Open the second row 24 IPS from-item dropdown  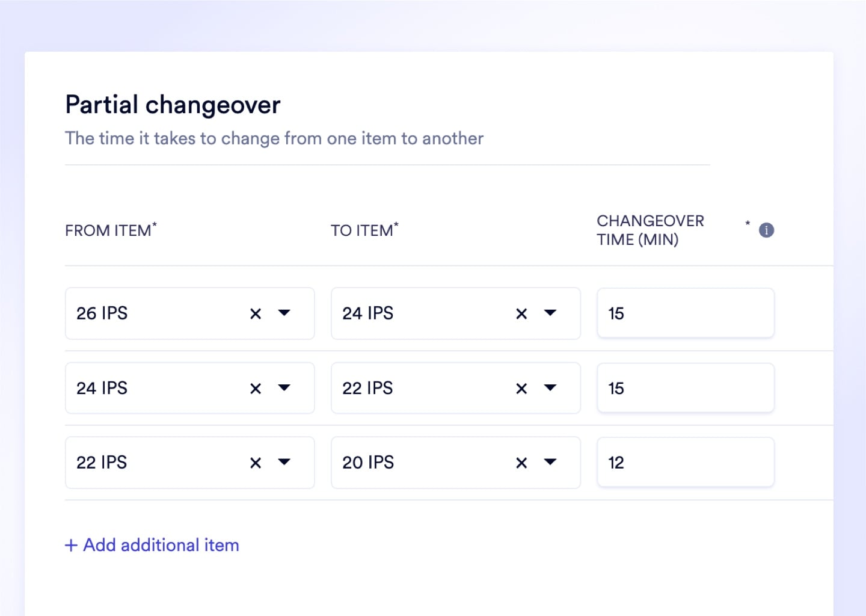click(x=284, y=388)
